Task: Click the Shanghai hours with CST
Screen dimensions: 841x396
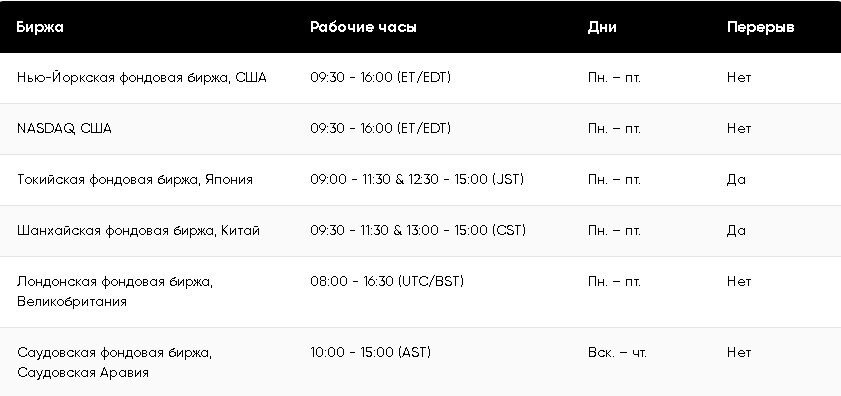Action: (418, 231)
